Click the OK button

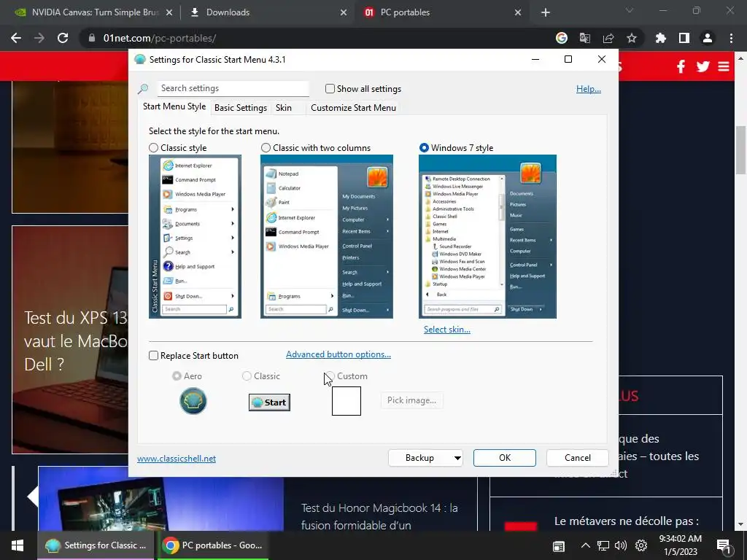click(505, 458)
